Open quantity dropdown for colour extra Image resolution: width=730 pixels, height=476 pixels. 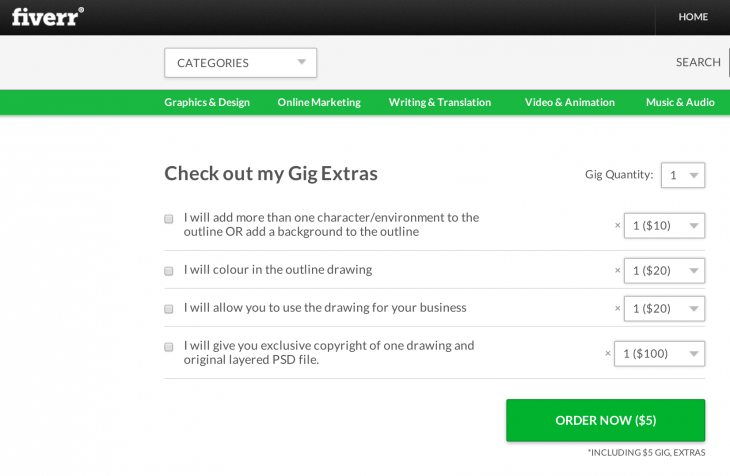(x=664, y=271)
